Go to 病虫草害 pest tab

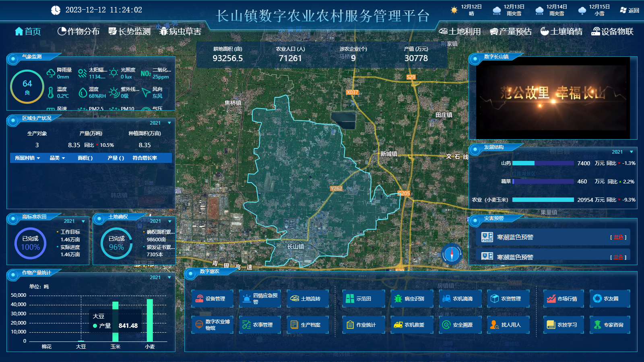[180, 31]
